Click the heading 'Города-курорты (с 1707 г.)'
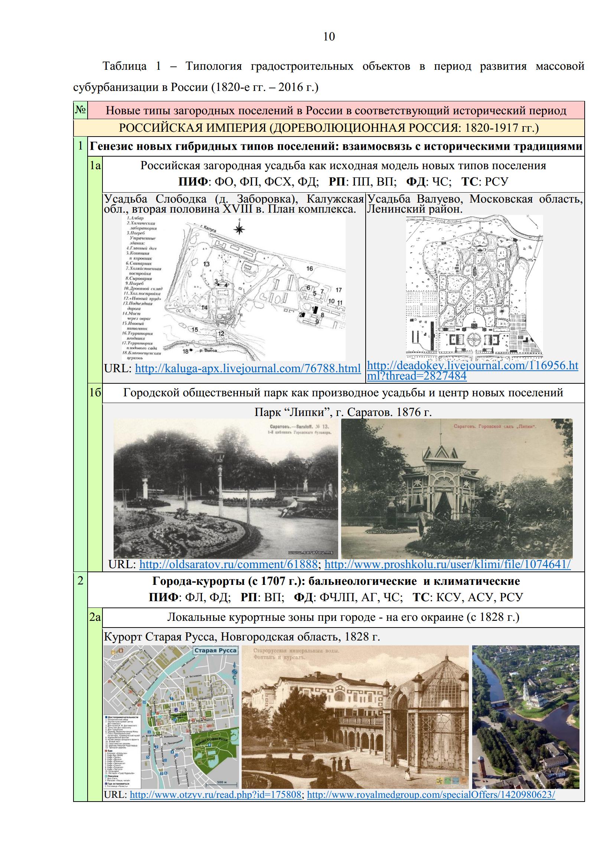The width and height of the screenshot is (614, 868). tap(336, 581)
